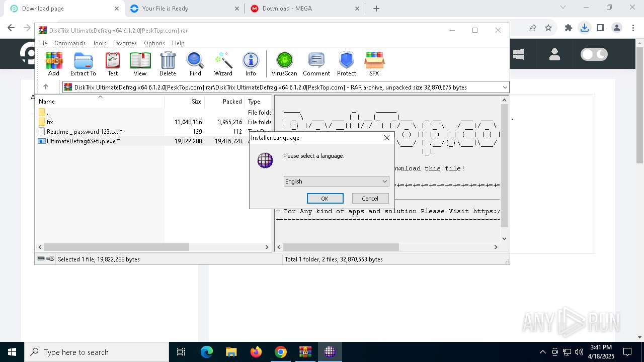Screen dimensions: 644x362
Task: Open a new Chrome tab
Action: click(x=376, y=8)
